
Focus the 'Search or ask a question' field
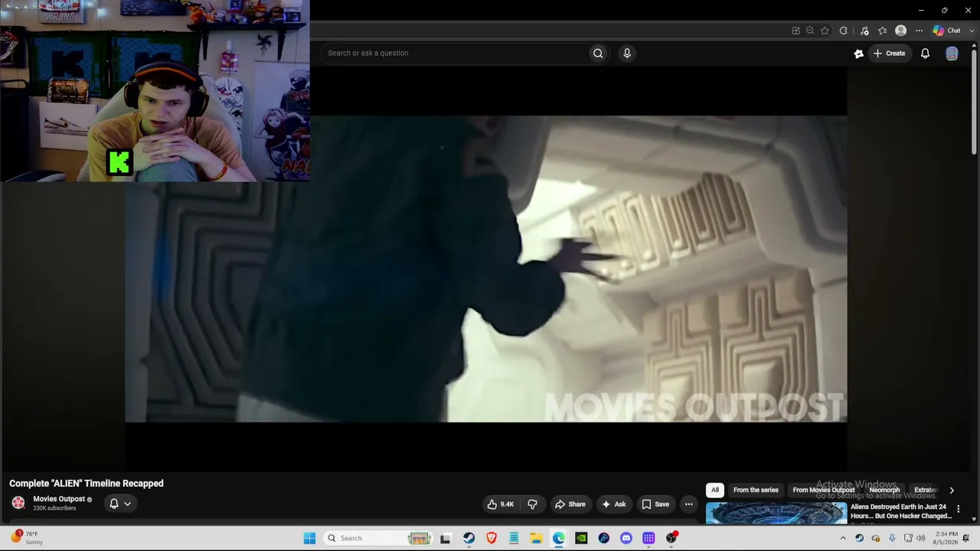[455, 53]
